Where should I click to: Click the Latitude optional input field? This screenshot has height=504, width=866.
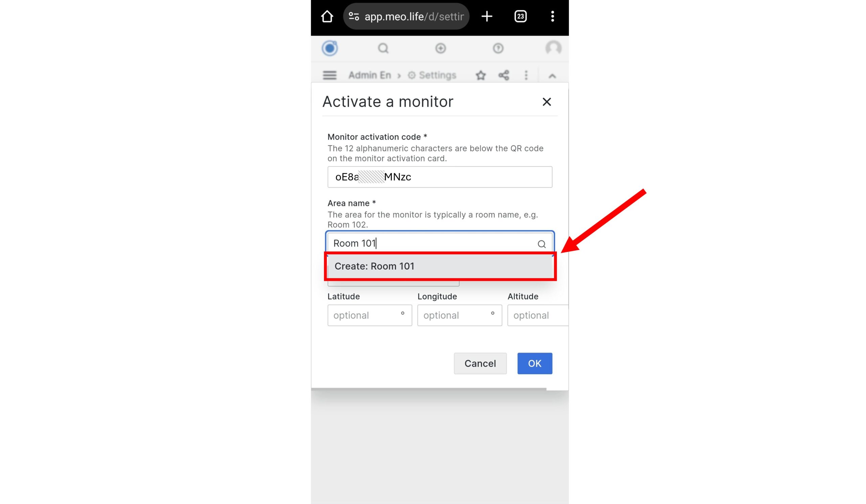click(368, 315)
